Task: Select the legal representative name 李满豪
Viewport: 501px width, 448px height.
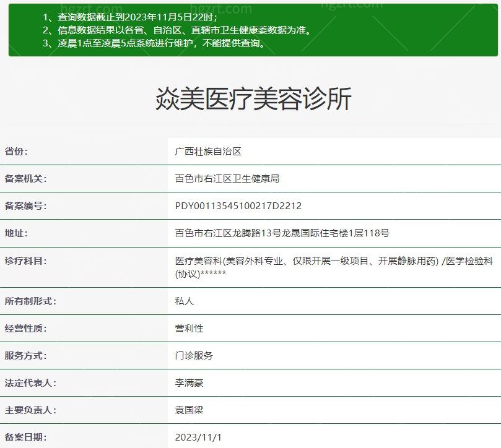Action: tap(189, 382)
